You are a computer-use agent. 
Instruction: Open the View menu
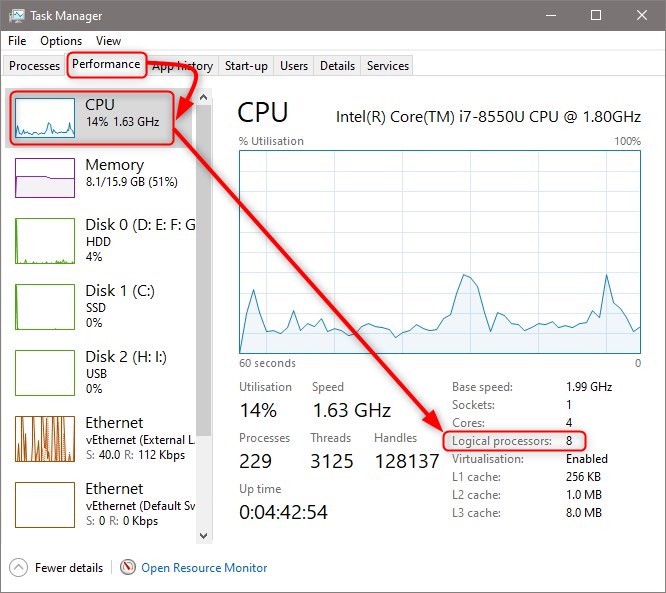coord(108,41)
